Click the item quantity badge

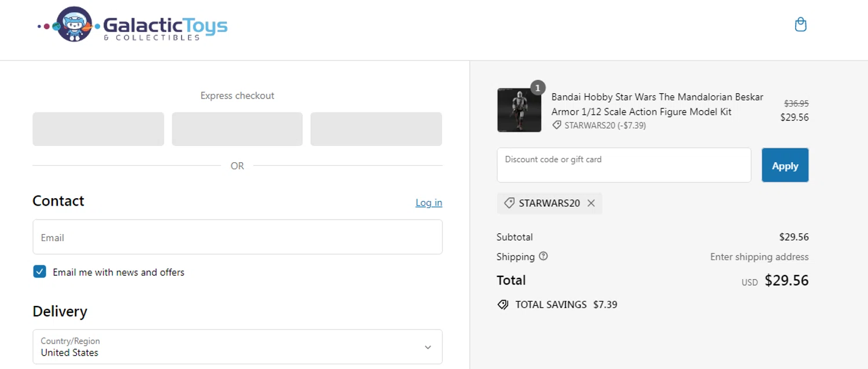(x=538, y=88)
